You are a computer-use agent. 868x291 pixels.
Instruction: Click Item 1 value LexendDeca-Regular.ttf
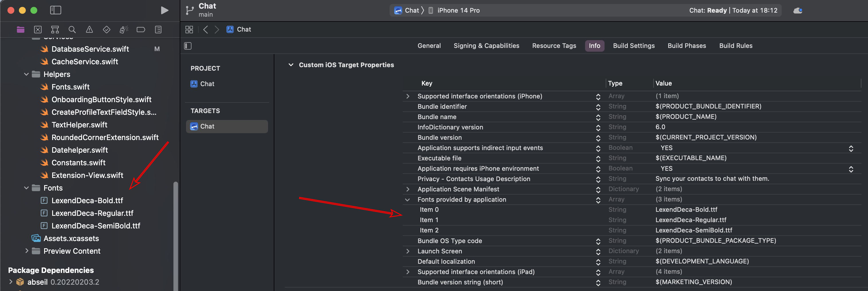click(691, 220)
